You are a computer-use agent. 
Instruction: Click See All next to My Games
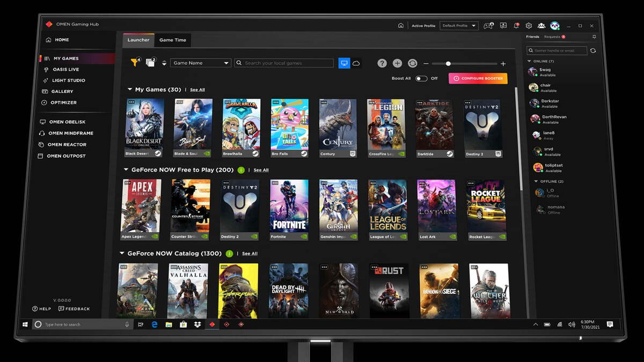(x=197, y=90)
